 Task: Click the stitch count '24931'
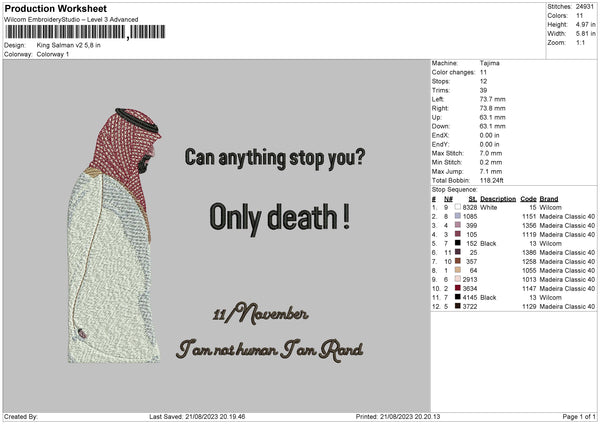pyautogui.click(x=585, y=7)
